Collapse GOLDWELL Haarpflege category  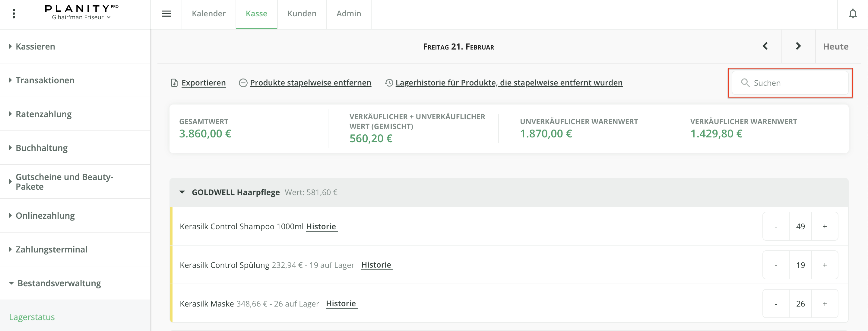[x=182, y=192]
